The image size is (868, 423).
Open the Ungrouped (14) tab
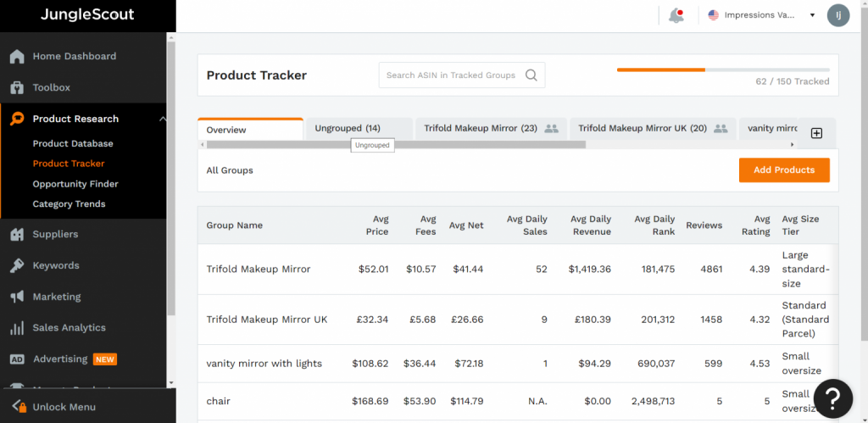tap(359, 129)
